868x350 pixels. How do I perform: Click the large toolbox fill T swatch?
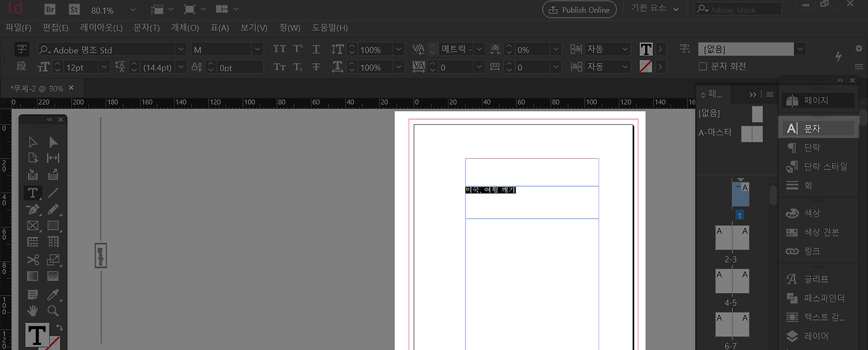(37, 335)
